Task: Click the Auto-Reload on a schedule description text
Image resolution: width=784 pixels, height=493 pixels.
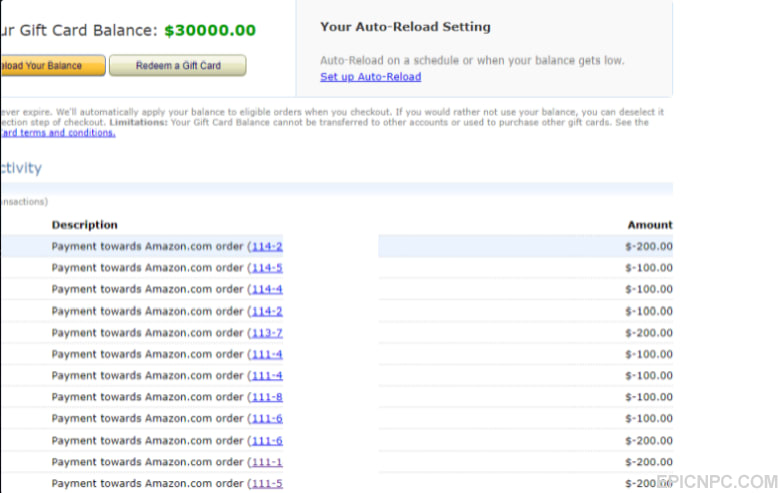Action: [472, 60]
